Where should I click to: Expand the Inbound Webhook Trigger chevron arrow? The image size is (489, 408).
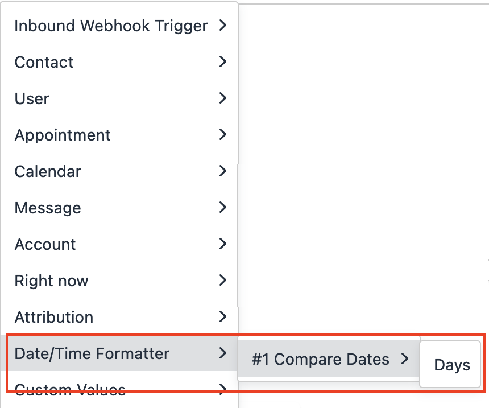click(x=223, y=25)
